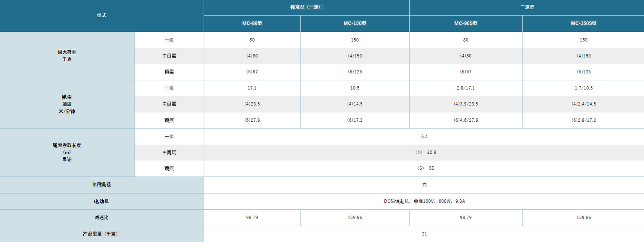
Task: Select 顶层 under 绳索卷取长度
Action: coord(169,168)
